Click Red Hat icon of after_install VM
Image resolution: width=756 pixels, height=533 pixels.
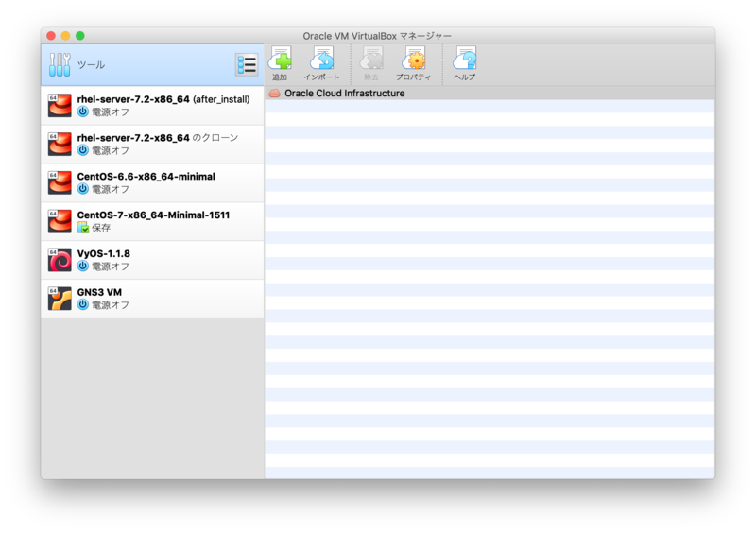(60, 105)
